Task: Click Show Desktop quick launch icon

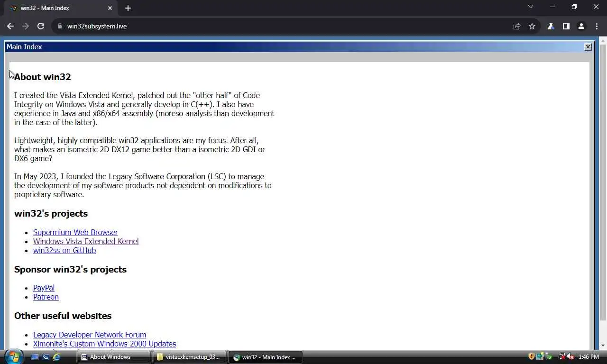Action: click(x=35, y=357)
